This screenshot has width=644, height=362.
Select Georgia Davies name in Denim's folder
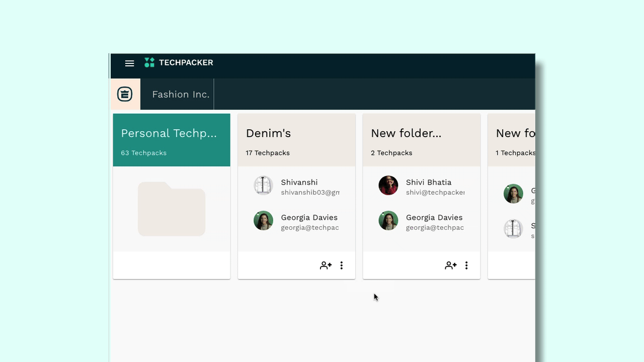point(309,217)
